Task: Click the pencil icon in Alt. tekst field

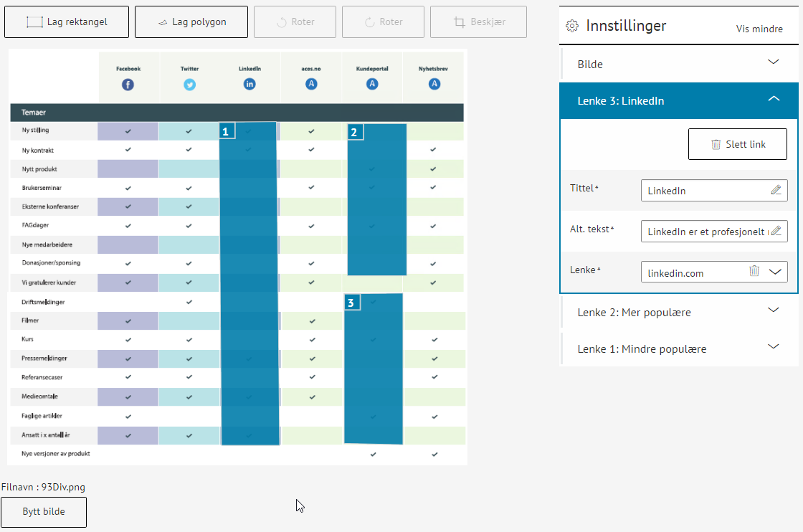Action: [776, 232]
